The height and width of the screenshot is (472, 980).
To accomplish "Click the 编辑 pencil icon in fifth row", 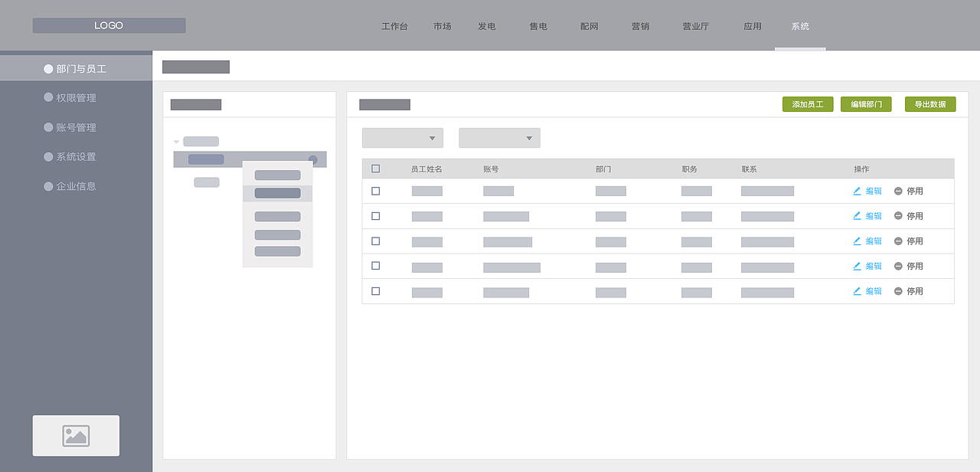I will [x=857, y=291].
